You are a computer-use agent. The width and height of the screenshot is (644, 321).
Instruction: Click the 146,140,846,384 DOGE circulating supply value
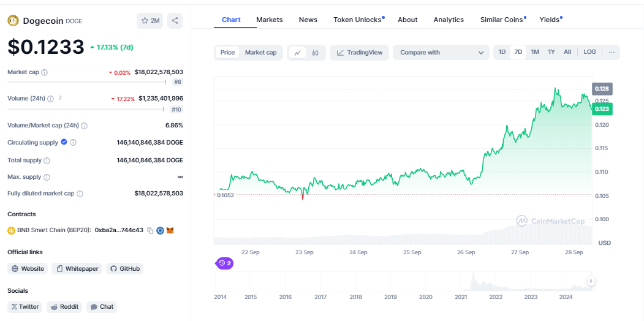click(150, 143)
